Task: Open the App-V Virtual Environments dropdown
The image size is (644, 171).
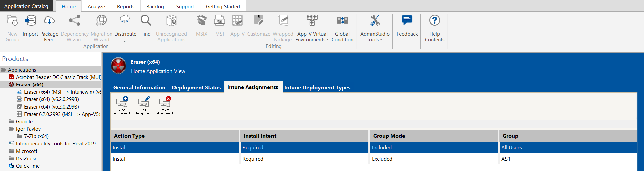Action: pos(312,40)
